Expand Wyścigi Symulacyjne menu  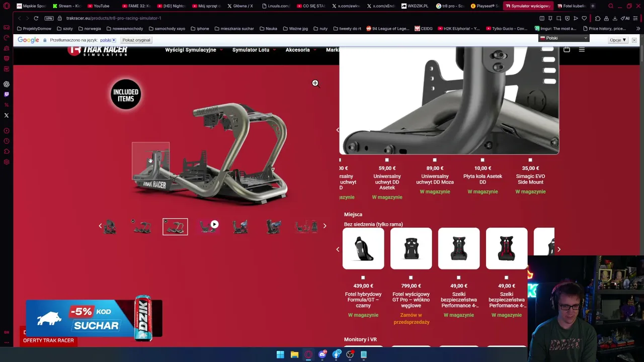click(194, 50)
